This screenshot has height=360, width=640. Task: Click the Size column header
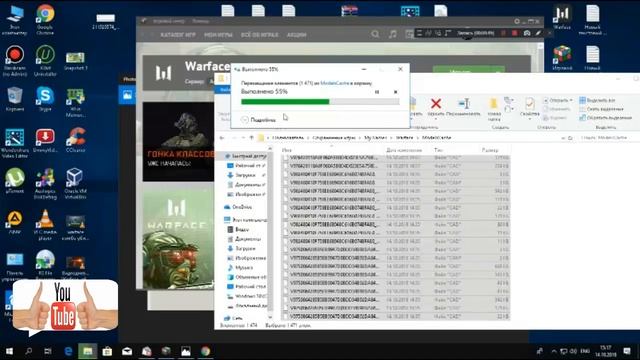click(490, 150)
